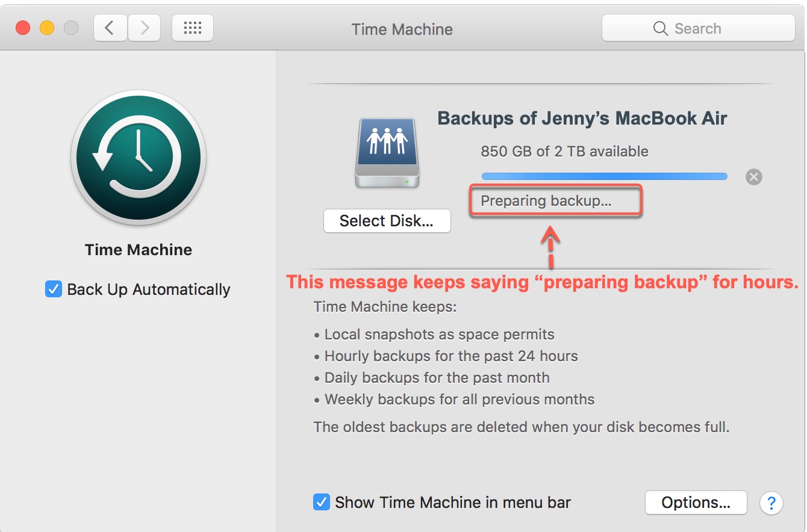This screenshot has height=532, width=807.
Task: Uncheck Show Time Machine in menu bar
Action: coord(323,502)
